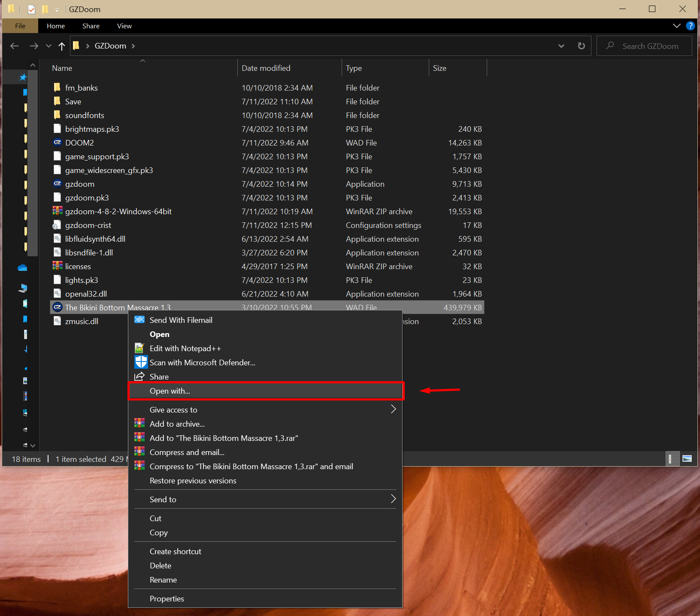Screen dimensions: 700x616
Task: Select the zmusic.dll file
Action: tap(82, 321)
